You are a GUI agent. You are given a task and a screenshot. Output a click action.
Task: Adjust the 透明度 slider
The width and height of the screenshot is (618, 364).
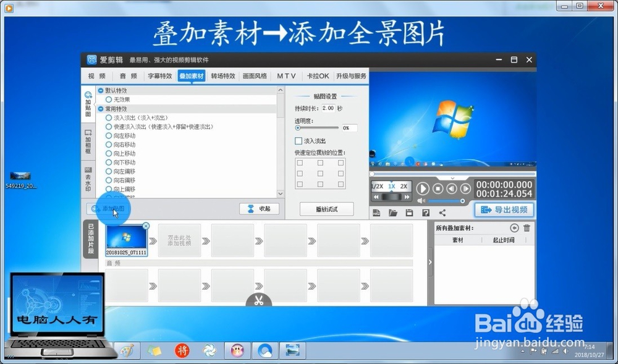[317, 128]
